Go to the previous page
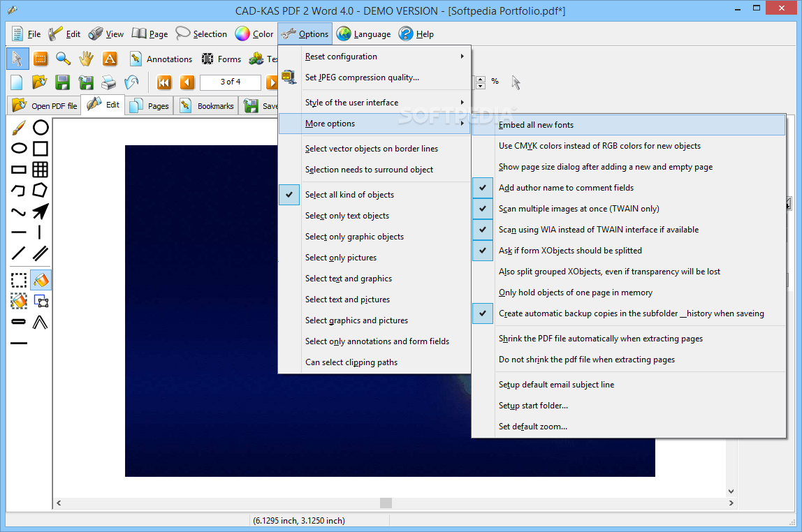Viewport: 802px width, 532px height. pyautogui.click(x=187, y=82)
